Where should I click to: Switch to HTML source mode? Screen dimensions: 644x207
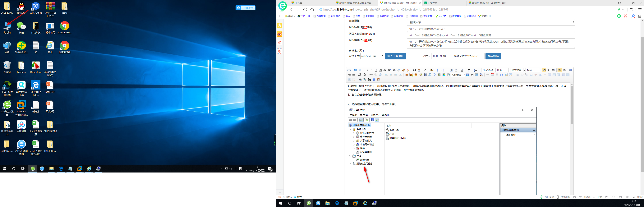(x=349, y=70)
